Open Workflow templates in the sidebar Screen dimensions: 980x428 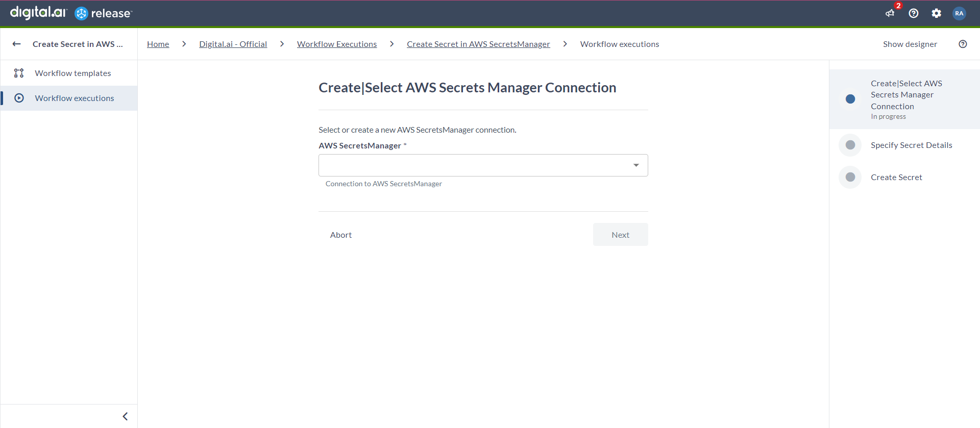click(69, 73)
